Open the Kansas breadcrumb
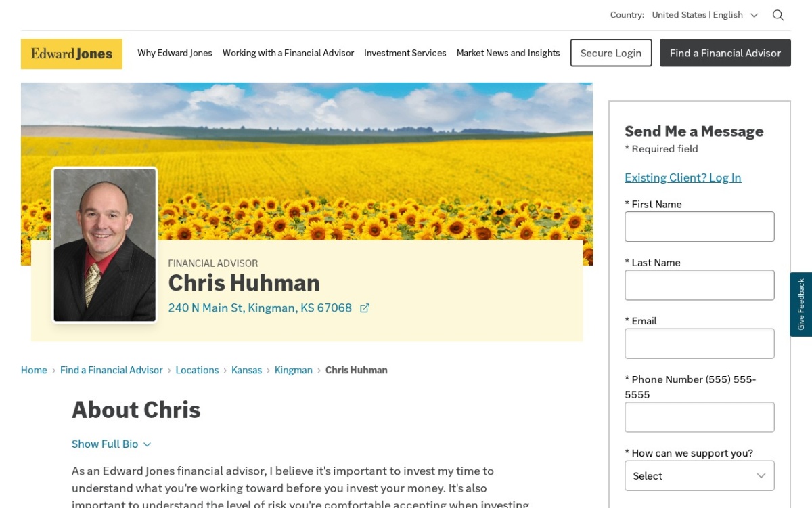Screen dimensions: 812x508 pyautogui.click(x=246, y=370)
